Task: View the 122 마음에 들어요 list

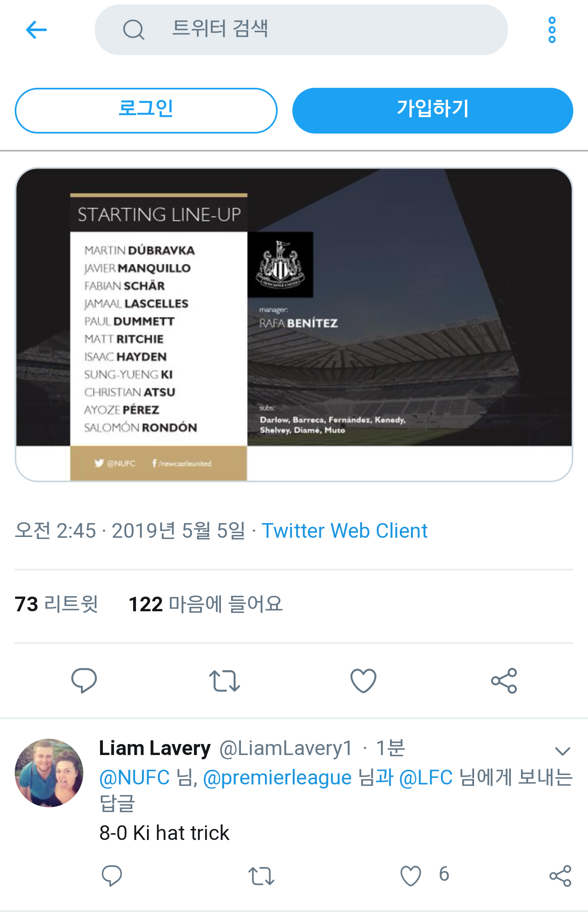Action: (205, 604)
